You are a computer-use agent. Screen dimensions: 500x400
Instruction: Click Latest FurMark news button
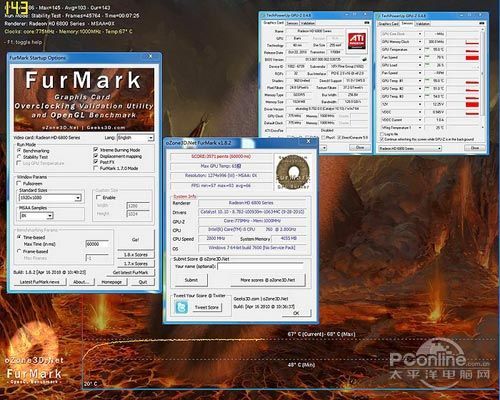tap(39, 282)
